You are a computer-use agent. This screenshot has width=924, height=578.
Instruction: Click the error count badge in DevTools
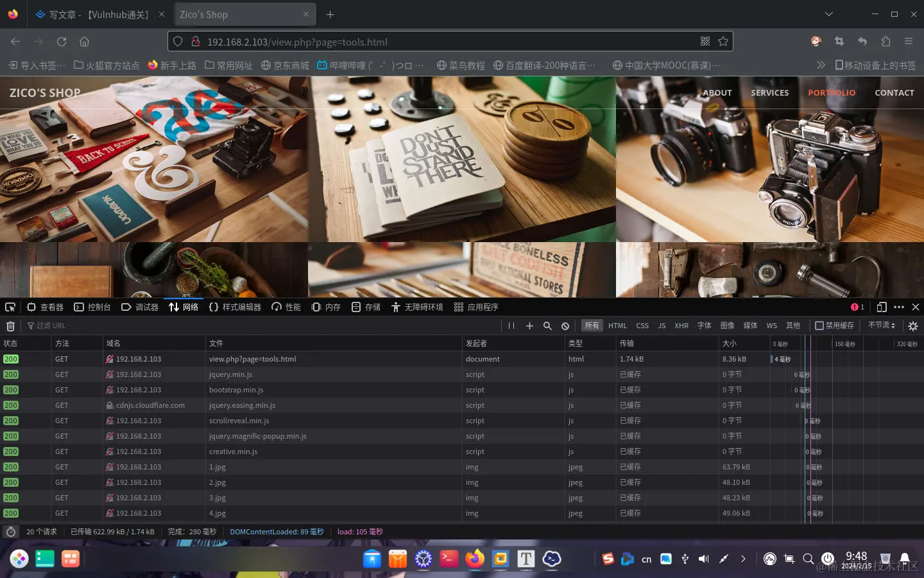pyautogui.click(x=857, y=307)
